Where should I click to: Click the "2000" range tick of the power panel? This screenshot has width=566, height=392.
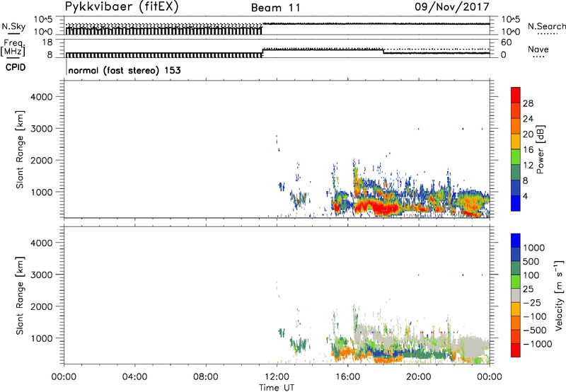[41, 160]
